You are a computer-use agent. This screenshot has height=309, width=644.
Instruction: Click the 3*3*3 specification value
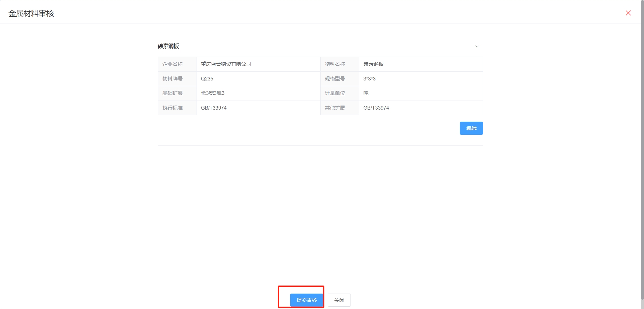click(x=369, y=79)
